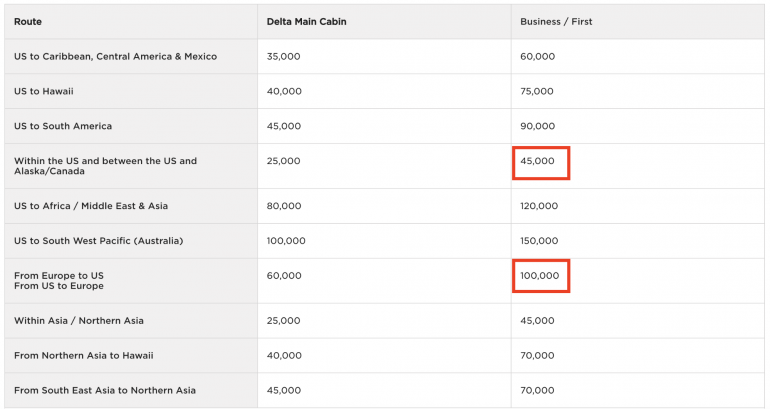Select the 150,000 Business / First value
The width and height of the screenshot is (770, 409).
(x=539, y=241)
